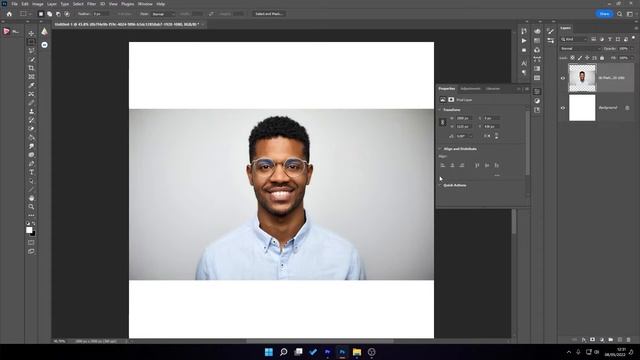Align top edges in Properties panel
This screenshot has width=640, height=360.
(477, 165)
